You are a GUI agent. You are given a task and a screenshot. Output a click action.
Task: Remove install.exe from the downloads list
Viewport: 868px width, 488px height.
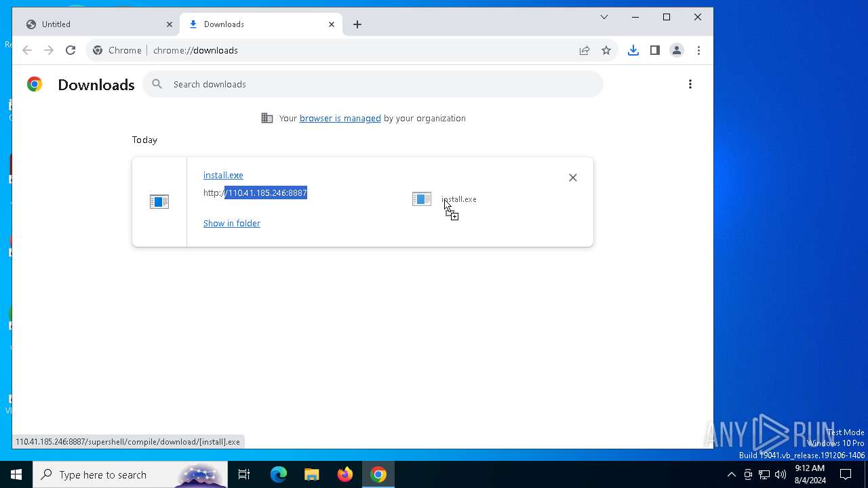coord(573,178)
